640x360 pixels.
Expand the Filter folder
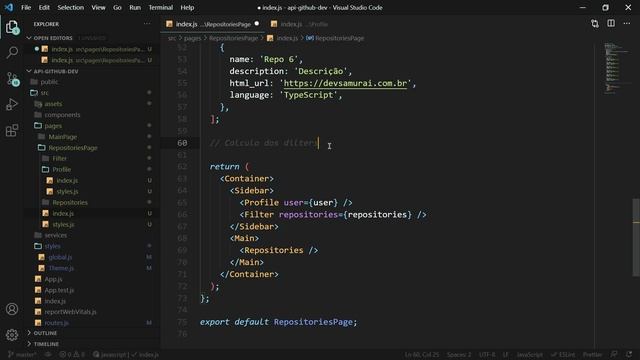coord(59,158)
